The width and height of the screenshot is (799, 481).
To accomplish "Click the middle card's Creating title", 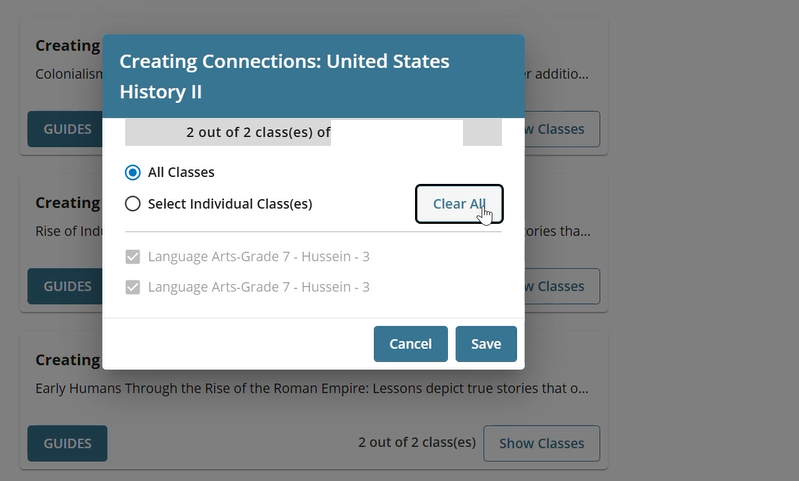I will pyautogui.click(x=67, y=203).
